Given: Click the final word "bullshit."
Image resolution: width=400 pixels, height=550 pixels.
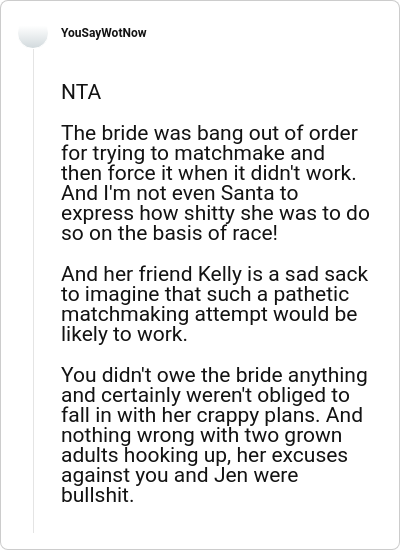Looking at the screenshot, I should [98, 495].
